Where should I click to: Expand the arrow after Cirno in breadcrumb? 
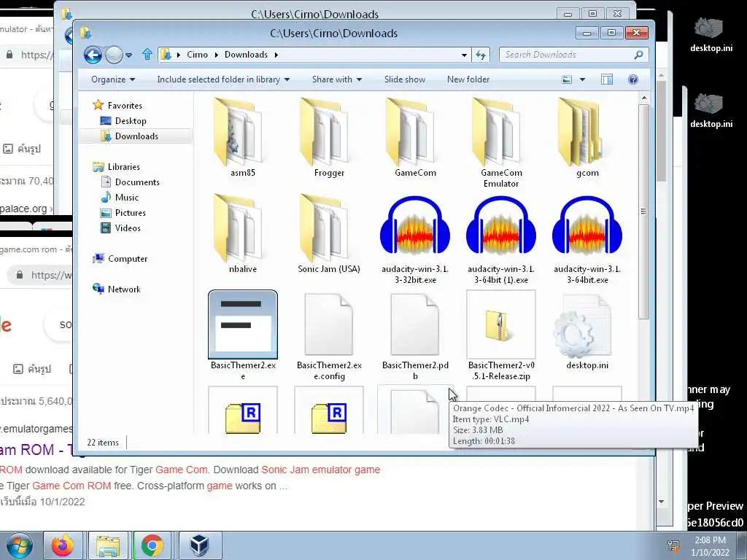click(x=216, y=55)
